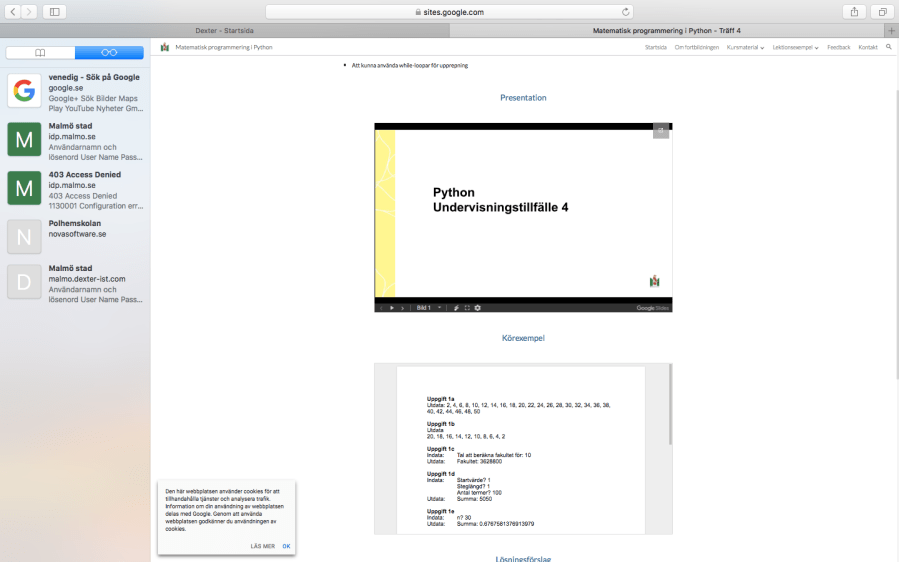Viewport: 899px width, 562px height.
Task: Reload the page with refresh icon
Action: click(627, 12)
